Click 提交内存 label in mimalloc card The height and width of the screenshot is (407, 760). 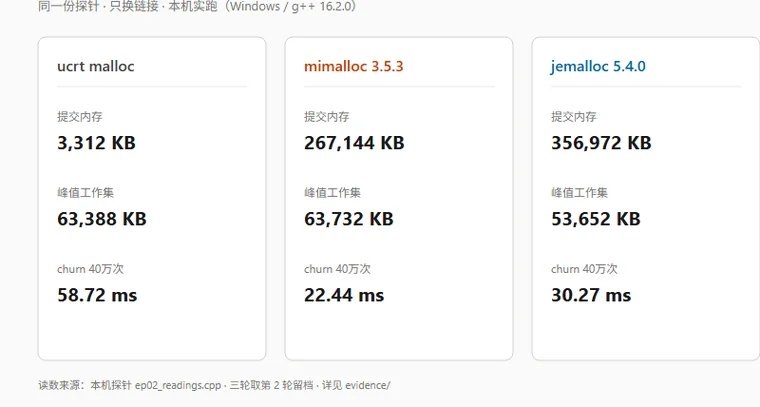(327, 117)
